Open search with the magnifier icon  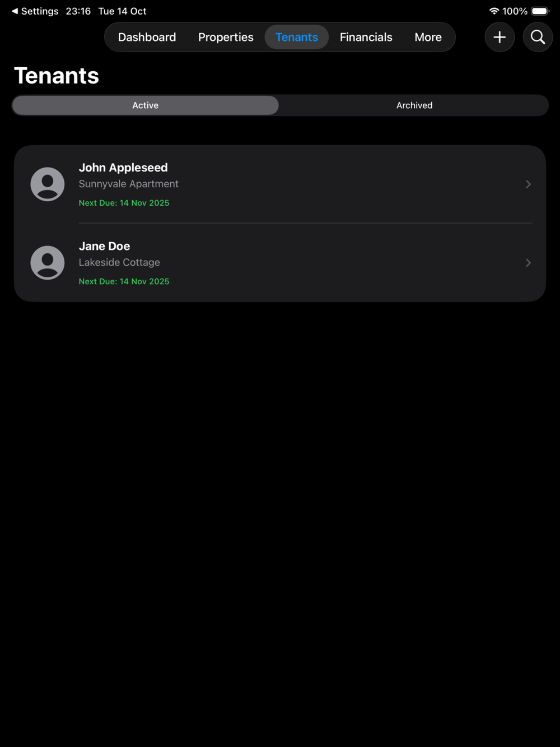[538, 37]
